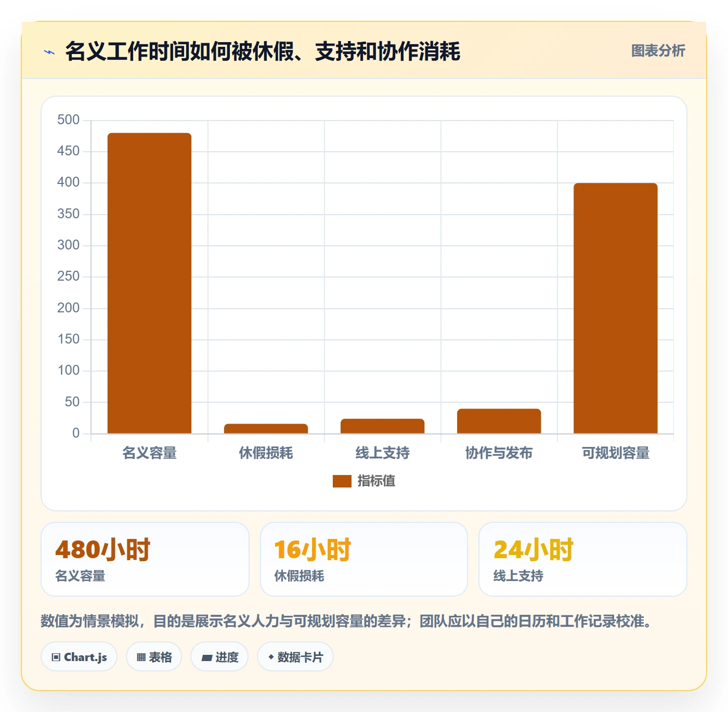Viewport: 728px width, 712px height.
Task: Open the 16小时 休假损耗 data card
Action: tap(364, 559)
